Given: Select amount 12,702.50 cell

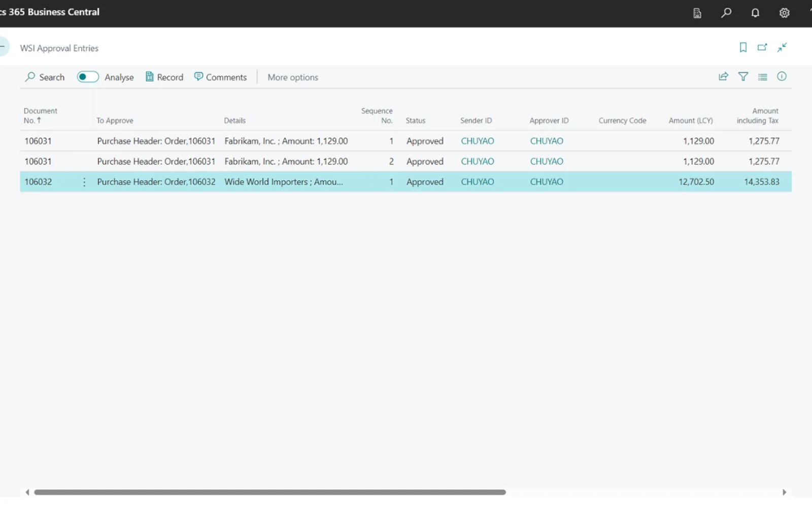Looking at the screenshot, I should pos(696,182).
